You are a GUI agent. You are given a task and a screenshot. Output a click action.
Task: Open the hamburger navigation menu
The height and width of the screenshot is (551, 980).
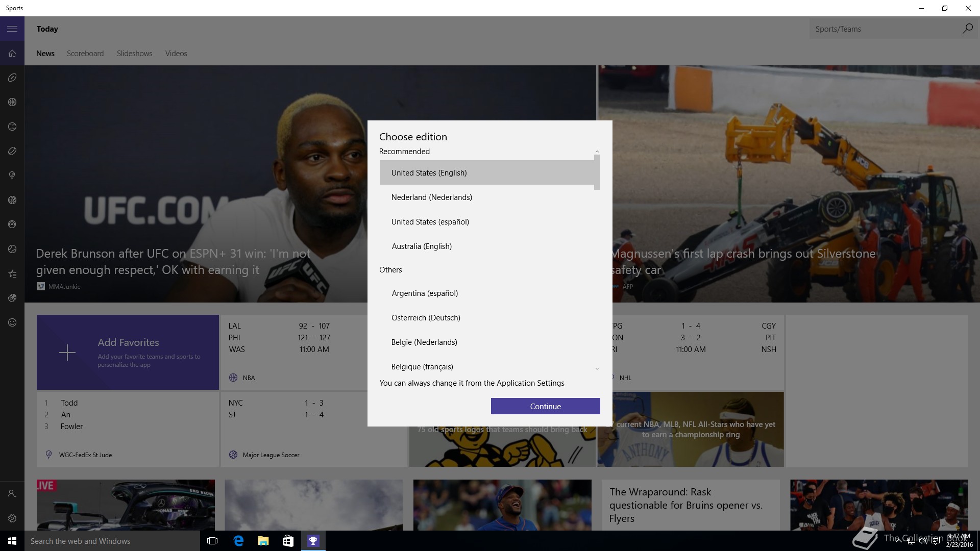[12, 29]
